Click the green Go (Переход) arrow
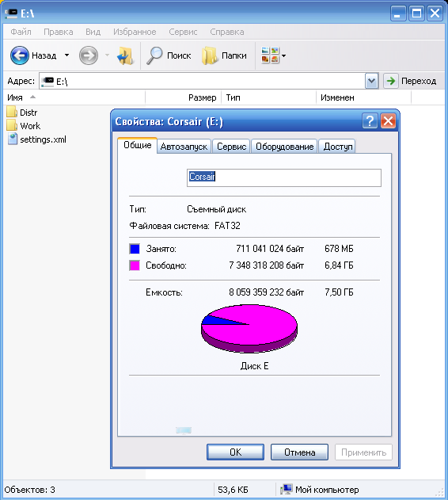This screenshot has width=448, height=500. tap(391, 81)
